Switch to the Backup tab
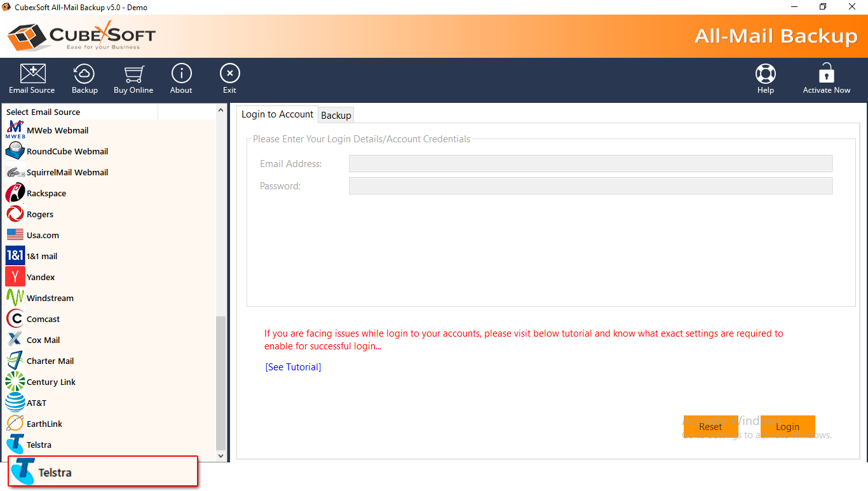 pos(336,115)
